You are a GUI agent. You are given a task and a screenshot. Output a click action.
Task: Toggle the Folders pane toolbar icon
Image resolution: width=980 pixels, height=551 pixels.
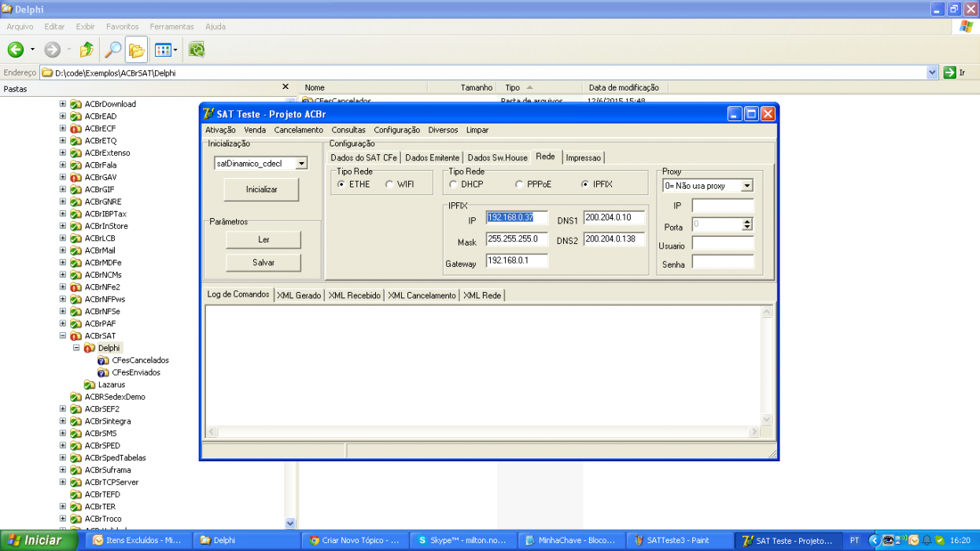[137, 50]
